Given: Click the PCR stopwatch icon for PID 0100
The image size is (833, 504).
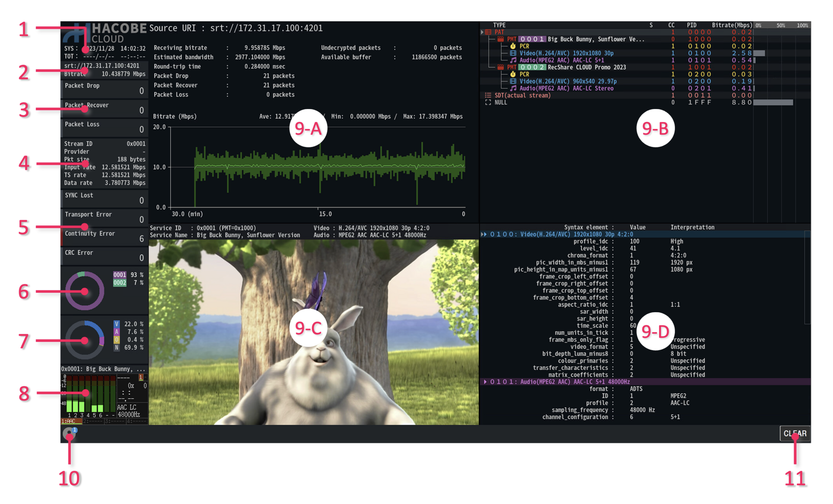Looking at the screenshot, I should (x=513, y=46).
